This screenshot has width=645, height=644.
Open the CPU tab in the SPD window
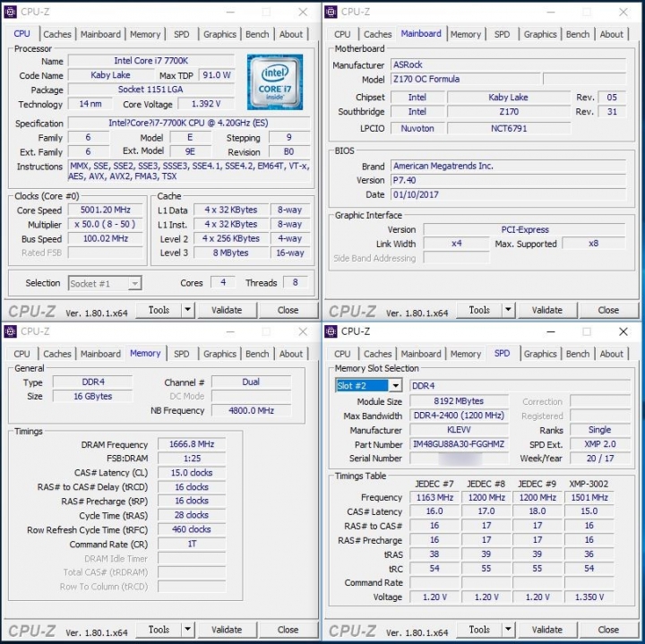tap(342, 354)
